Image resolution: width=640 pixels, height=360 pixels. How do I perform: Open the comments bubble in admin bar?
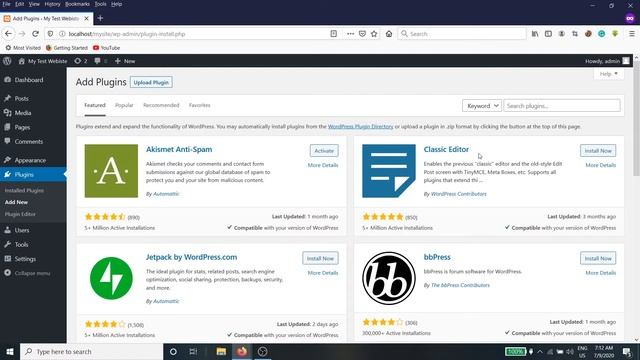100,61
